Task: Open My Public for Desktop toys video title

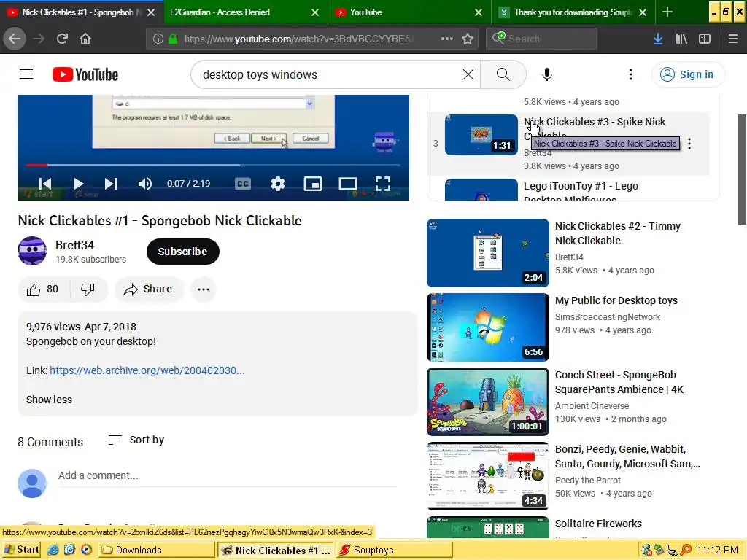Action: [616, 300]
